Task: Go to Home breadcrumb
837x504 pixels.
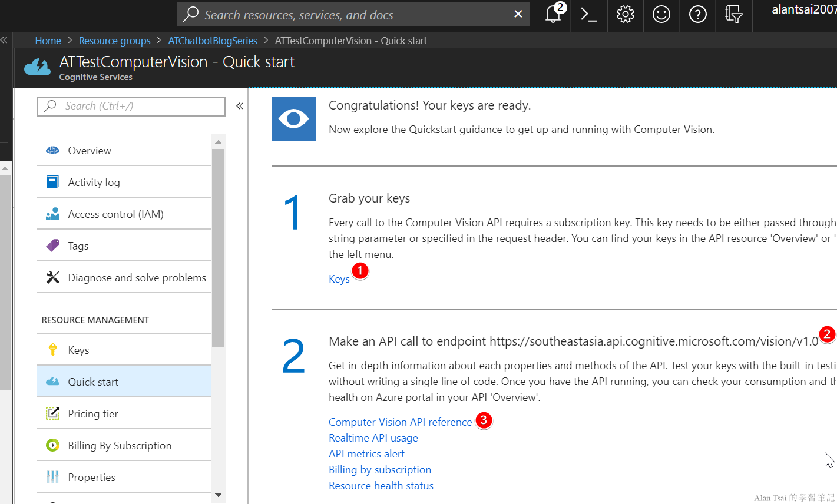Action: pos(48,41)
